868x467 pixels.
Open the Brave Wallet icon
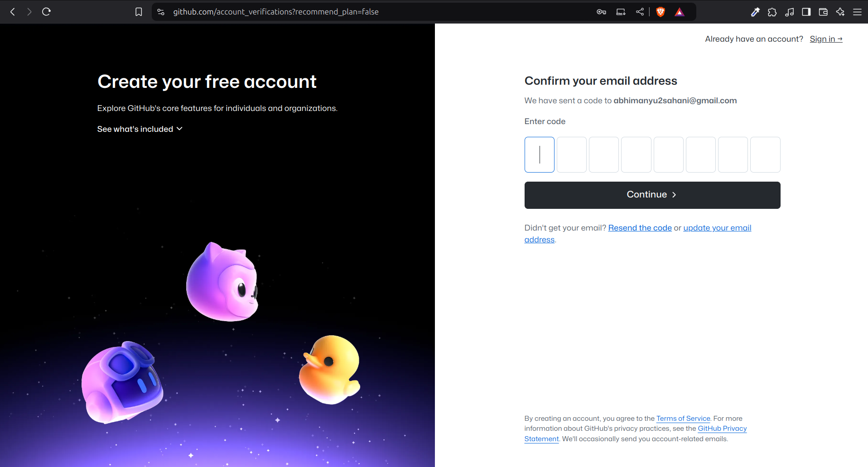pos(823,12)
